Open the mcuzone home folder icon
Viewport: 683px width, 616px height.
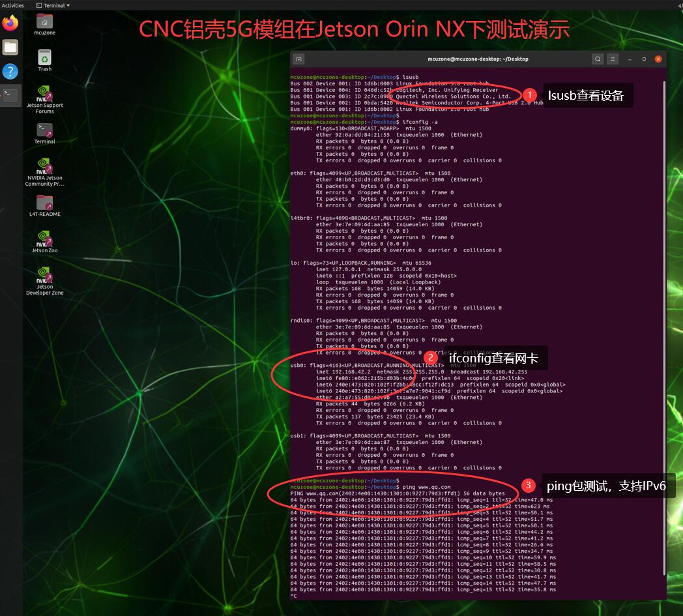coord(44,25)
